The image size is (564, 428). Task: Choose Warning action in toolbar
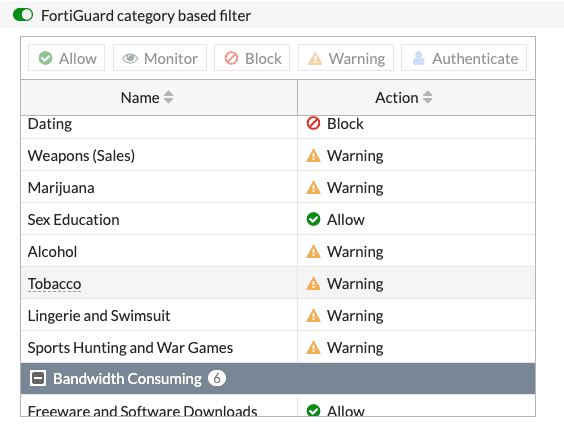346,58
